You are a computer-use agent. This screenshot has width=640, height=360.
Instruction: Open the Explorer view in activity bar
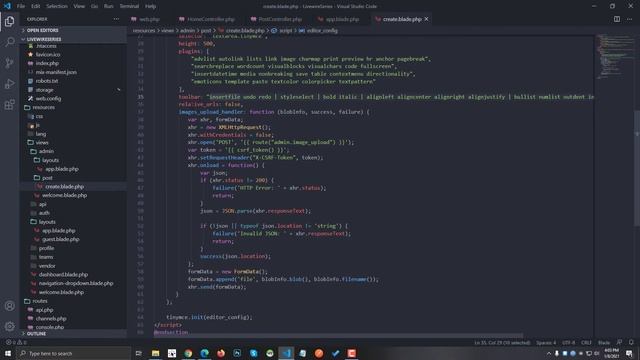(9, 21)
